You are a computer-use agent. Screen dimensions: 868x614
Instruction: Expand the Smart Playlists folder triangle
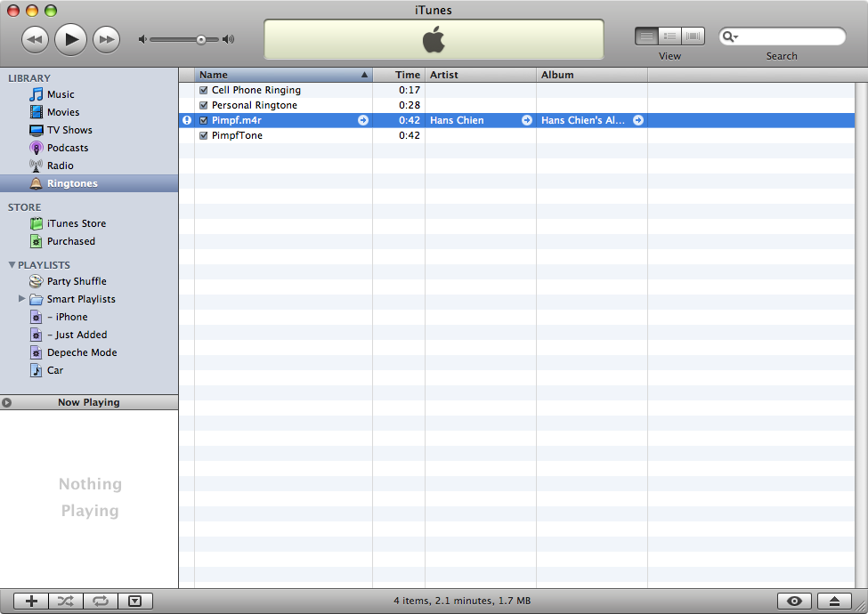(21, 299)
